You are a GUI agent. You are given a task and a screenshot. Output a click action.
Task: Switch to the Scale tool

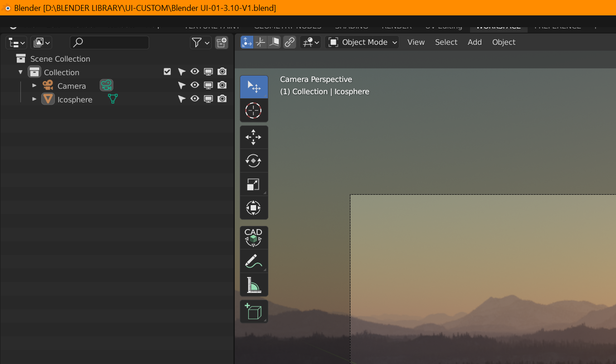[x=254, y=184]
